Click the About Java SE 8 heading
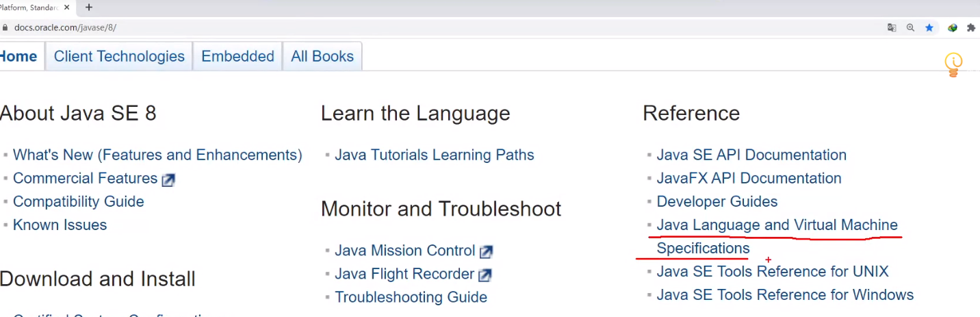Screen dimensions: 980x317 point(78,113)
